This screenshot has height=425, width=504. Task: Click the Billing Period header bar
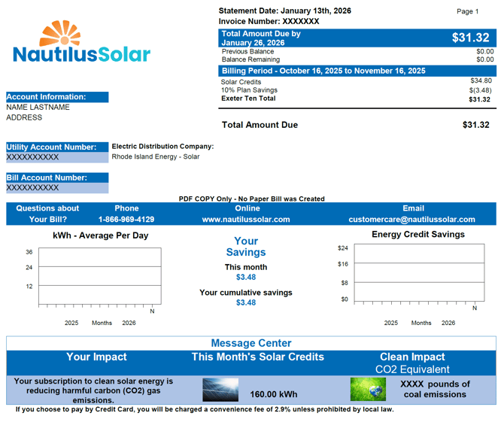click(x=357, y=71)
